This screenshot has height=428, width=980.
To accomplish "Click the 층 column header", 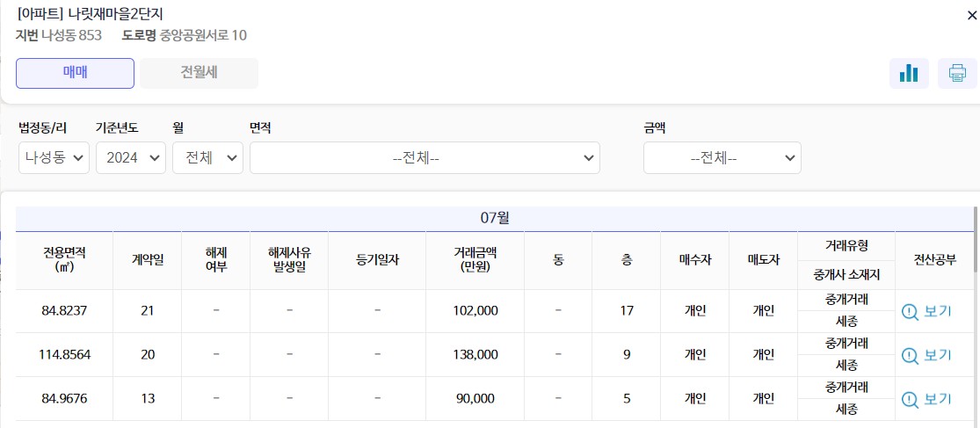I will [627, 260].
